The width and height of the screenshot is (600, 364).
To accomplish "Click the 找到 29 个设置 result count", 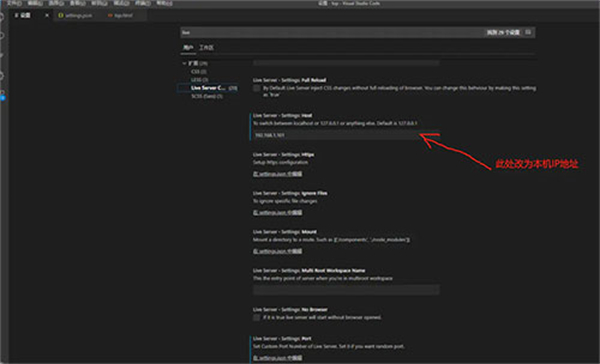I will click(x=503, y=33).
